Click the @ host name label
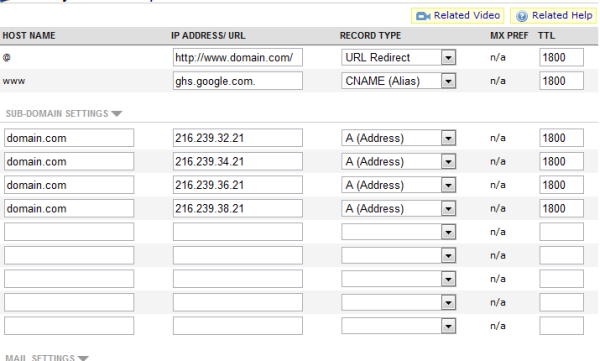Image resolution: width=600 pixels, height=361 pixels. click(x=7, y=57)
